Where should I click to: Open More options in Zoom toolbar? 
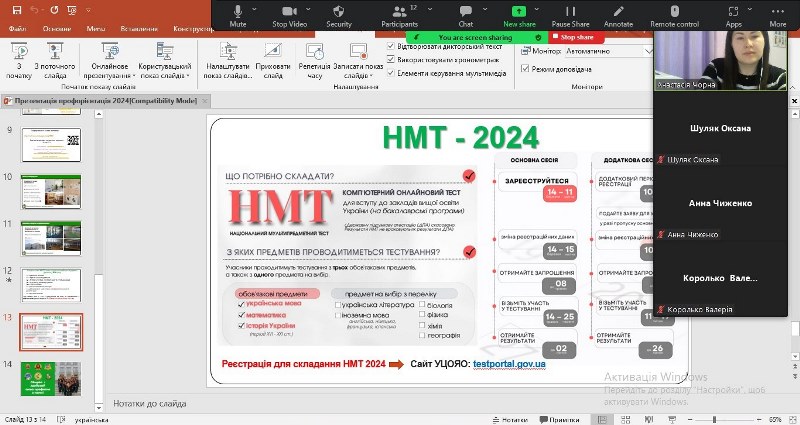pyautogui.click(x=778, y=16)
